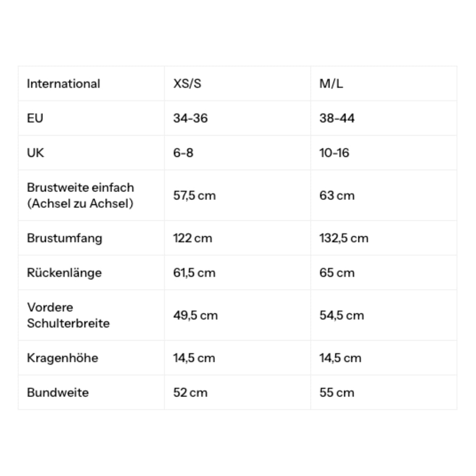Select the 54,5 cm shoulder width value

(x=341, y=315)
